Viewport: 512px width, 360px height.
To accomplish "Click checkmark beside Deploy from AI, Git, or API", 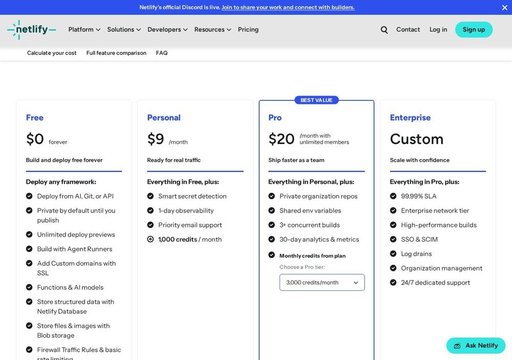I will (x=29, y=196).
